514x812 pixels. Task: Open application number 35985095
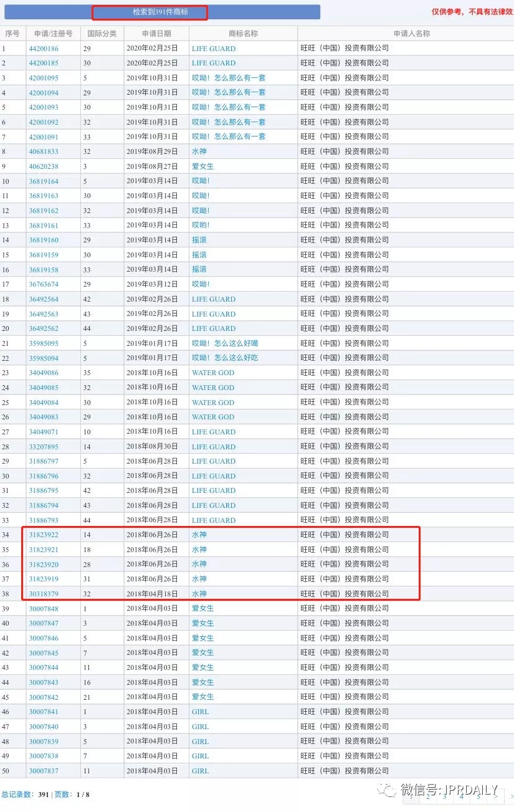pyautogui.click(x=44, y=343)
